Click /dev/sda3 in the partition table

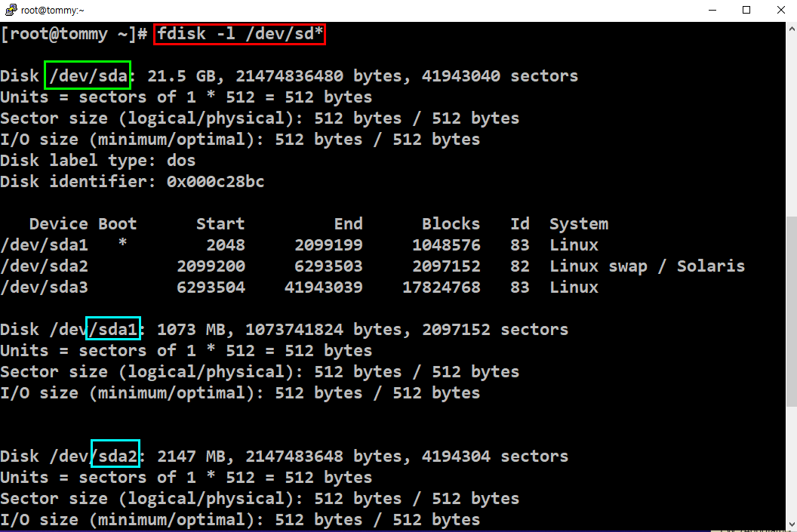[45, 287]
